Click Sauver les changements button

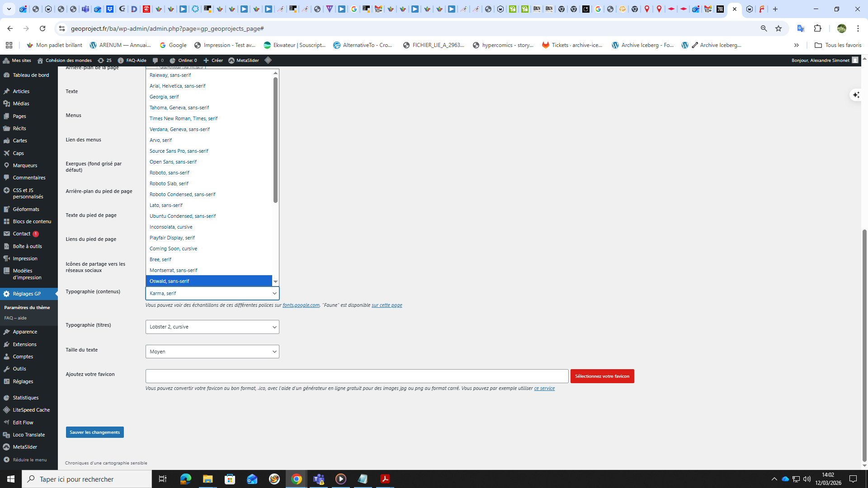tap(94, 432)
